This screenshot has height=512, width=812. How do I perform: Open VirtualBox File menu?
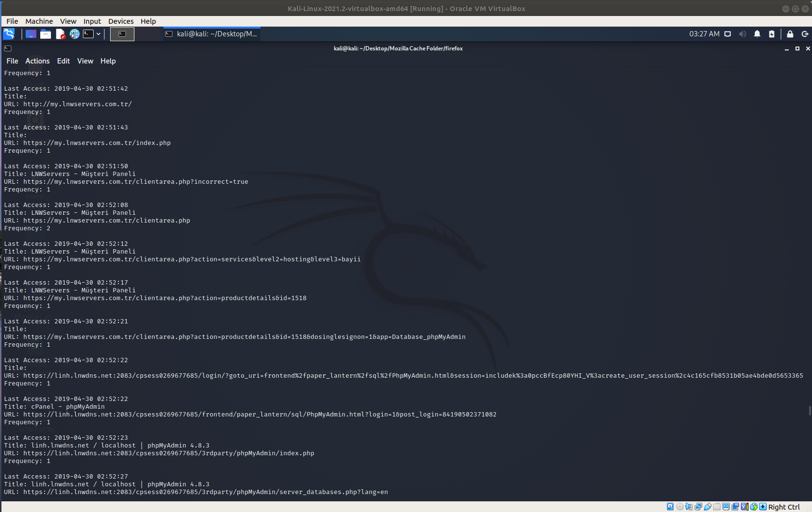pyautogui.click(x=12, y=21)
